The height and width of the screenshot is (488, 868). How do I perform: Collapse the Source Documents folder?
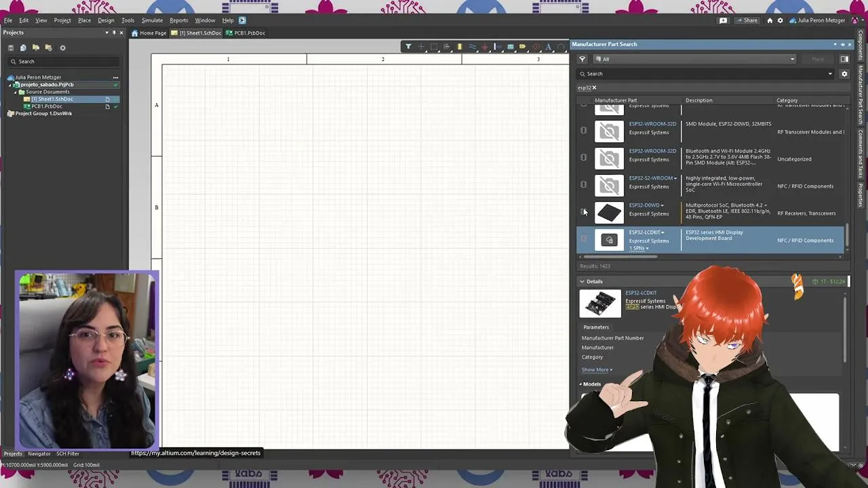[x=16, y=91]
